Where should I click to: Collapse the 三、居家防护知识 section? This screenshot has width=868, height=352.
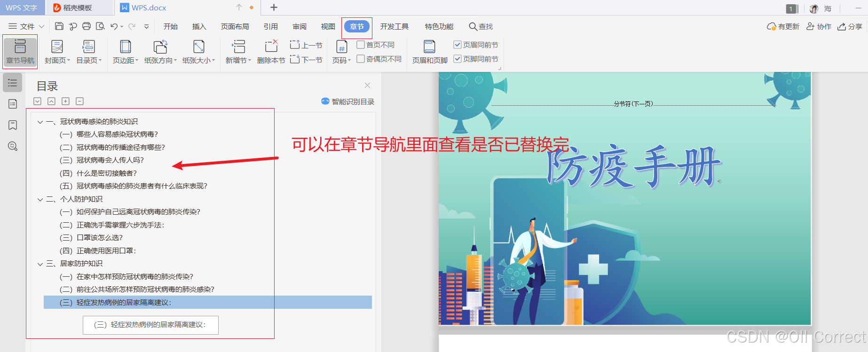[40, 264]
